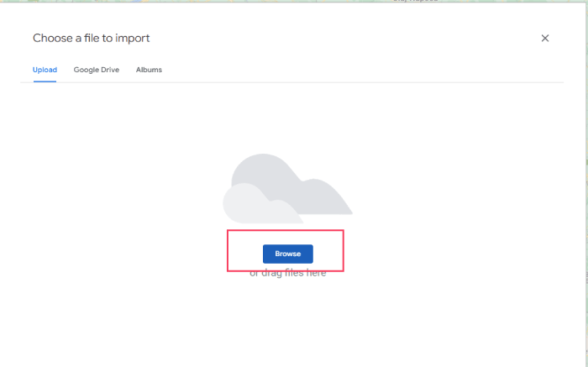Click the blue underline beneath Upload
This screenshot has width=588, height=367.
[45, 81]
